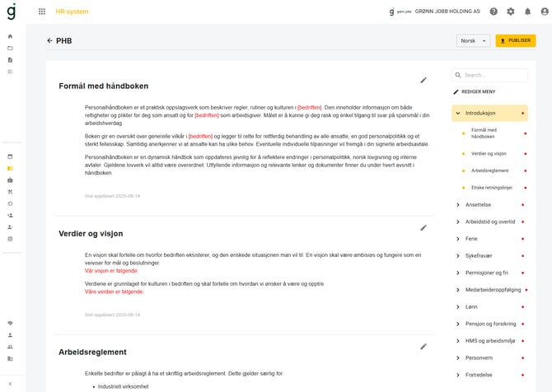Viewport: 552px width, 392px height.
Task: Open the company building icon in lower sidebar
Action: click(10, 358)
